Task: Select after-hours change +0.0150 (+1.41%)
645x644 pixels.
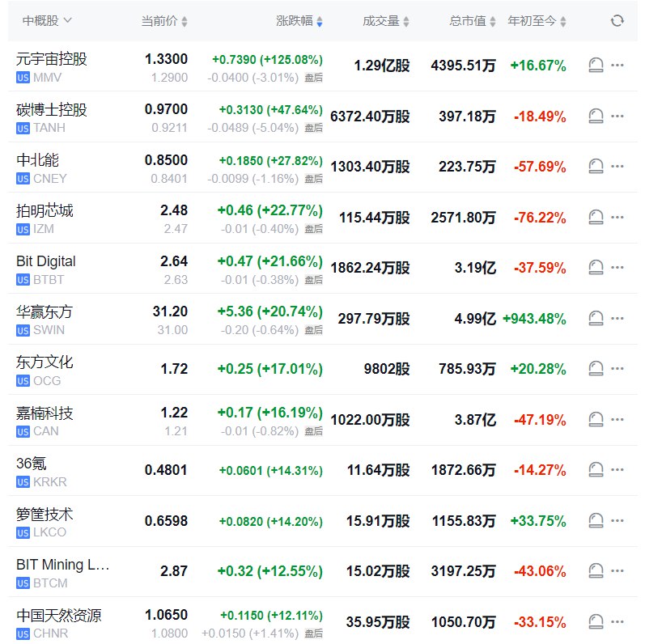Action: [250, 633]
